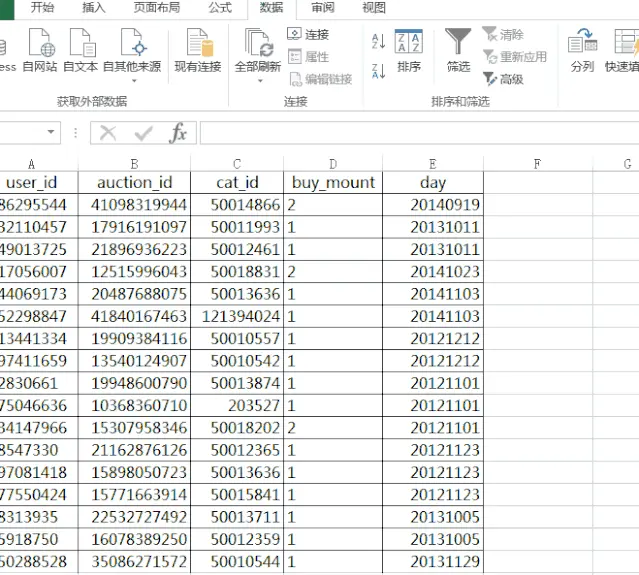Click the 自网站 (From Web) icon
639x575 pixels.
[x=40, y=42]
